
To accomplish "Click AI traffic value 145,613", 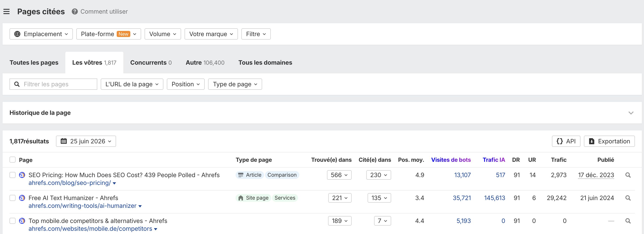I will click(494, 198).
